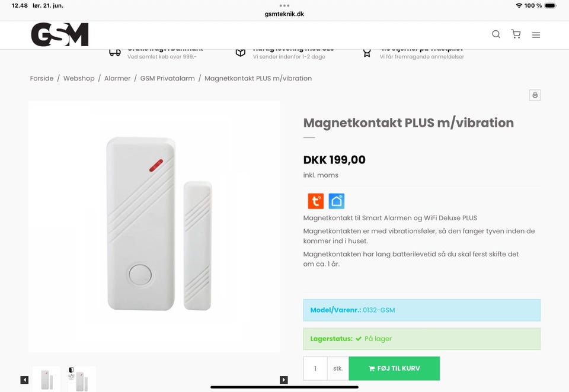569x392 pixels.
Task: Select the second product thumbnail
Action: [82, 379]
